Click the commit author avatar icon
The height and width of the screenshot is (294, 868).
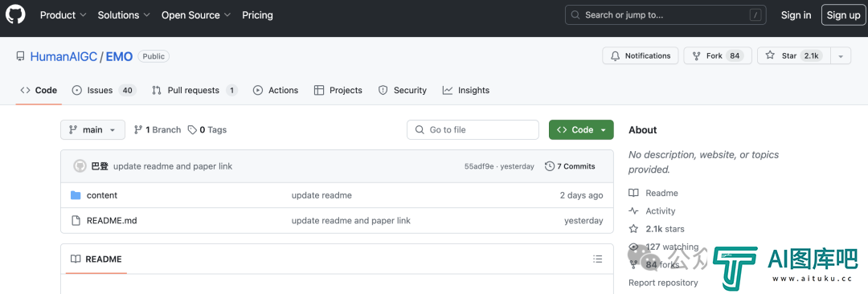pyautogui.click(x=80, y=166)
